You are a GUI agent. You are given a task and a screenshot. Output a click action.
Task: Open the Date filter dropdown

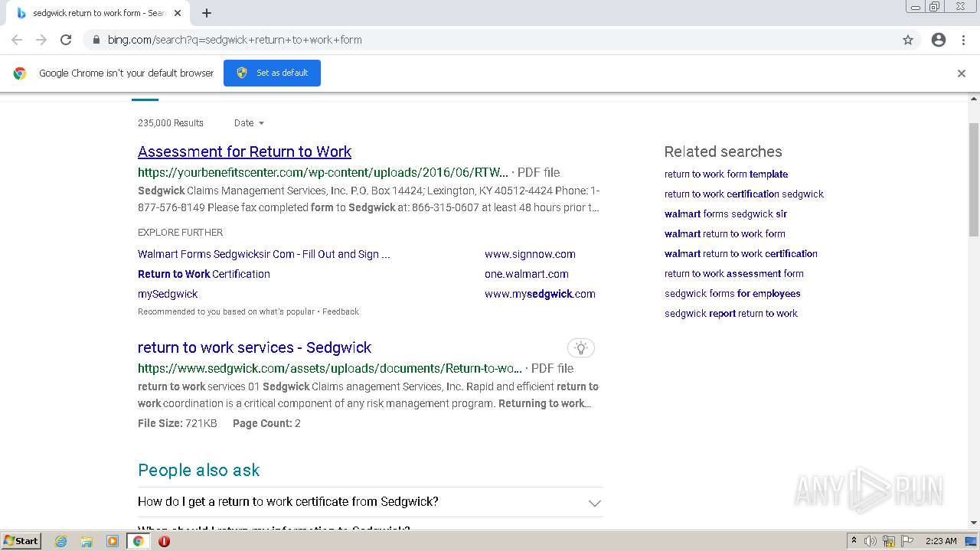point(249,123)
